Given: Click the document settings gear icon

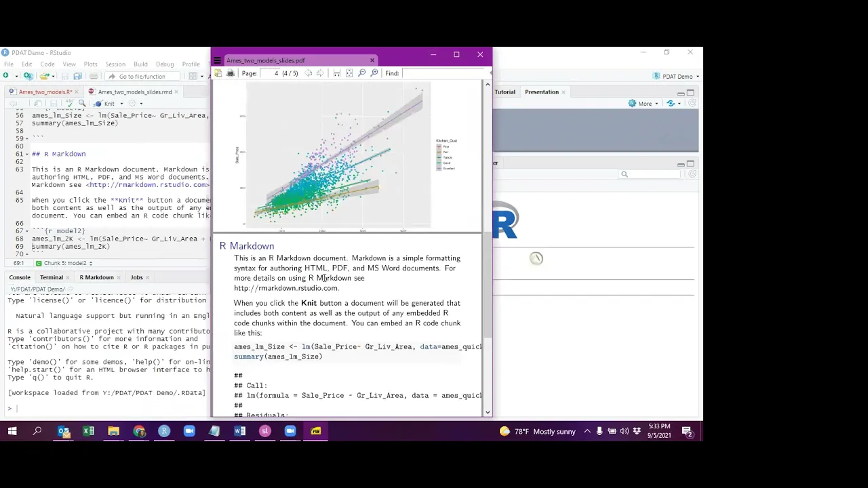Looking at the screenshot, I should click(132, 103).
